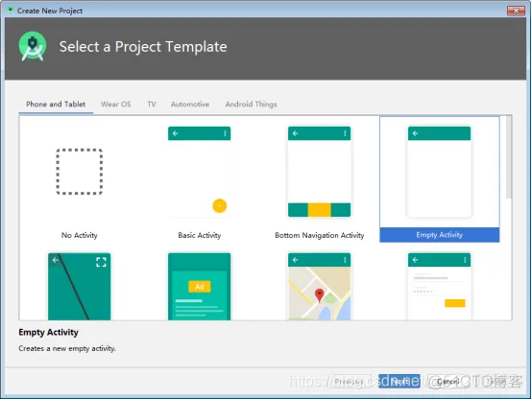The width and height of the screenshot is (532, 399).
Task: Click the Android Studio logo in header
Action: click(x=33, y=46)
